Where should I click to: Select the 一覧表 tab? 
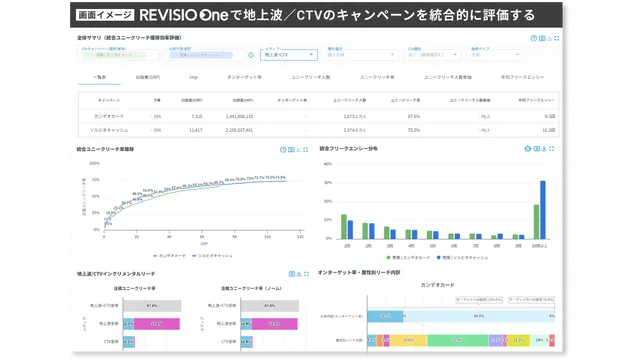coord(99,77)
